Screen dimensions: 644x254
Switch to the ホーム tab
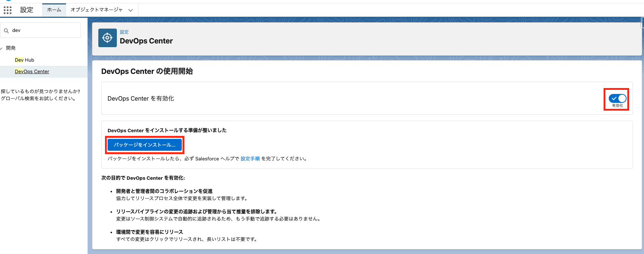click(54, 10)
